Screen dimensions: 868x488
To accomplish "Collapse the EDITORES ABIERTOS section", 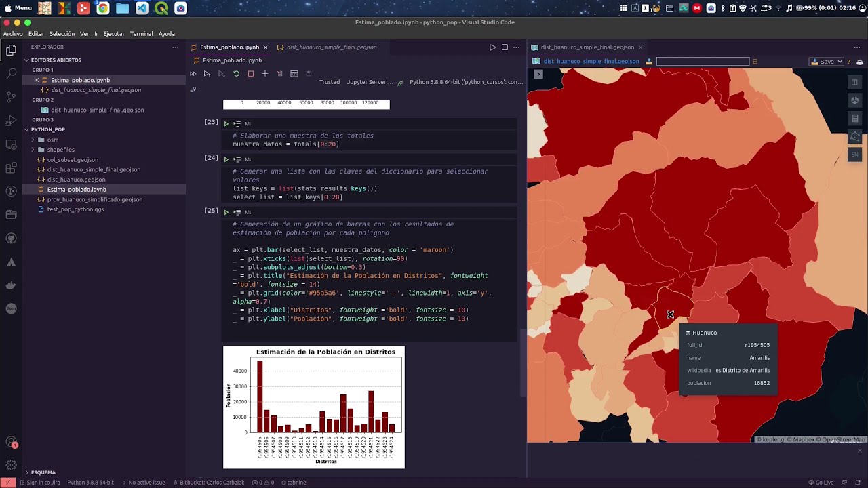I will point(56,60).
